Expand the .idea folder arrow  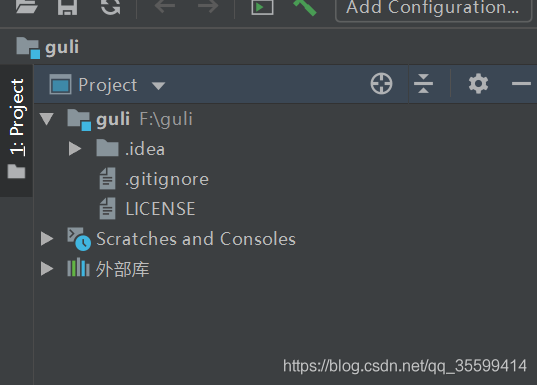pyautogui.click(x=75, y=149)
